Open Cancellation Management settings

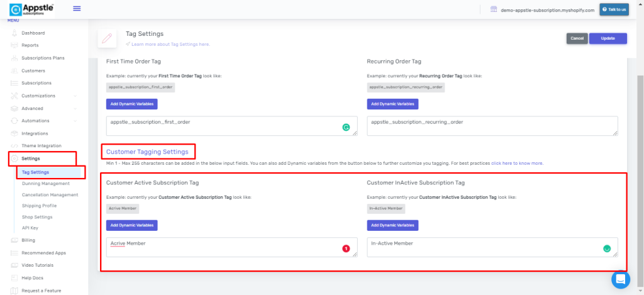click(50, 195)
